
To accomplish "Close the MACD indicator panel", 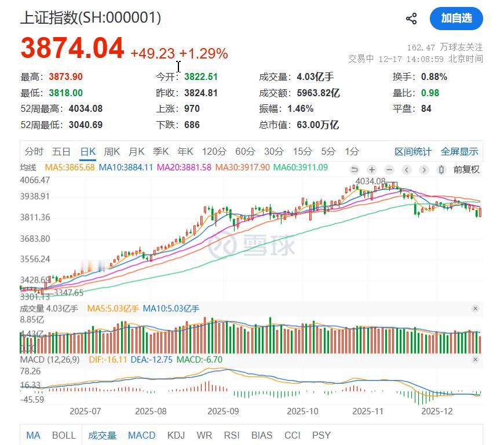I will pyautogui.click(x=476, y=359).
